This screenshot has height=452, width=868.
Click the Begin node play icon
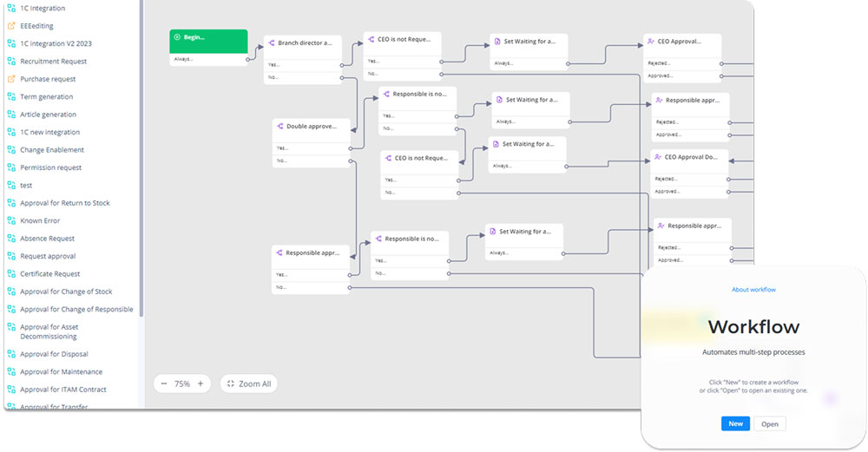177,37
